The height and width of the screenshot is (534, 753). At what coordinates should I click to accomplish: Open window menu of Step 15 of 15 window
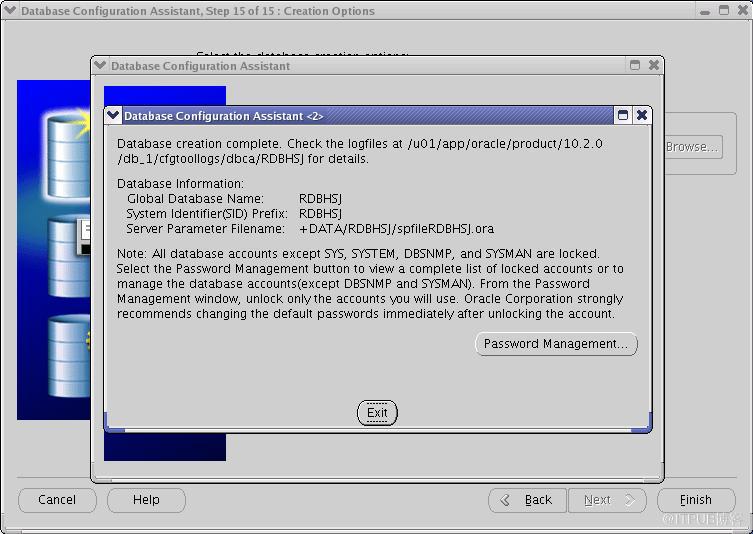[9, 10]
